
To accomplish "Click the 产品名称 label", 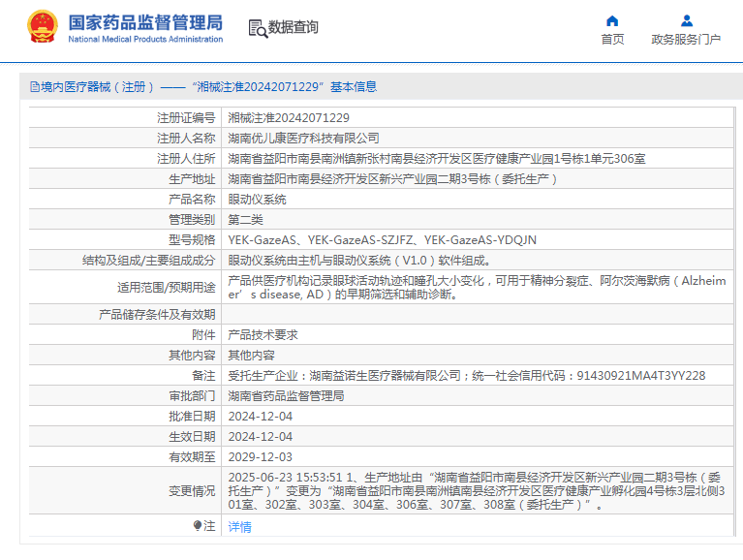I will coord(192,200).
